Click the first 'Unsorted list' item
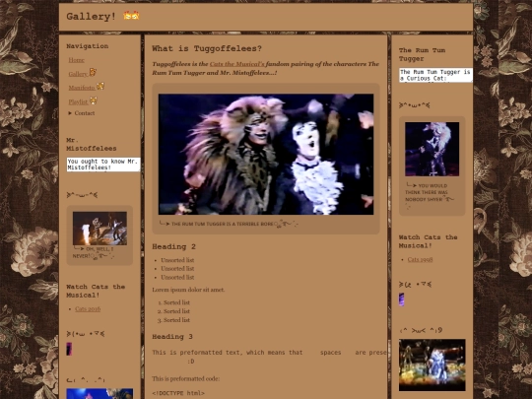Screen dimensions: 532x399 coord(177,260)
